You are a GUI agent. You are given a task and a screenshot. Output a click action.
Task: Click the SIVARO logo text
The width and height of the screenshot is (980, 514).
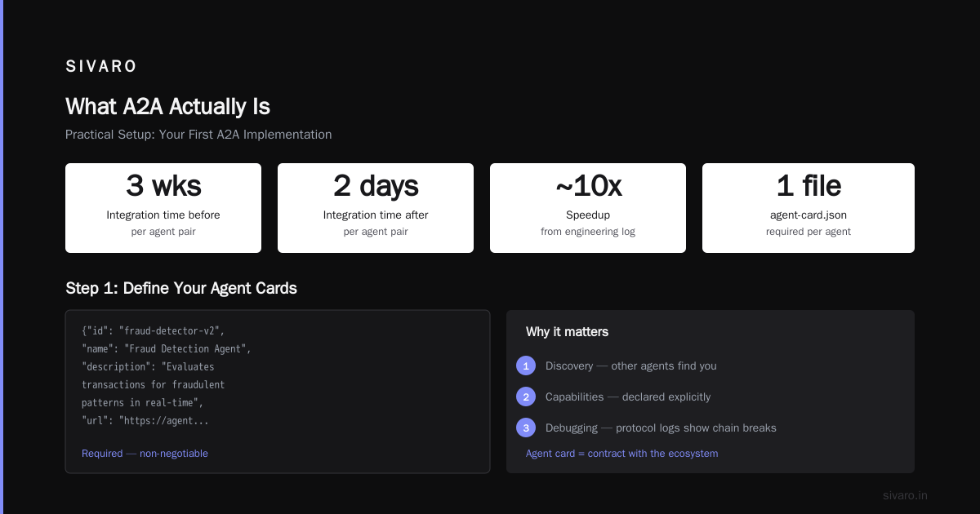101,67
